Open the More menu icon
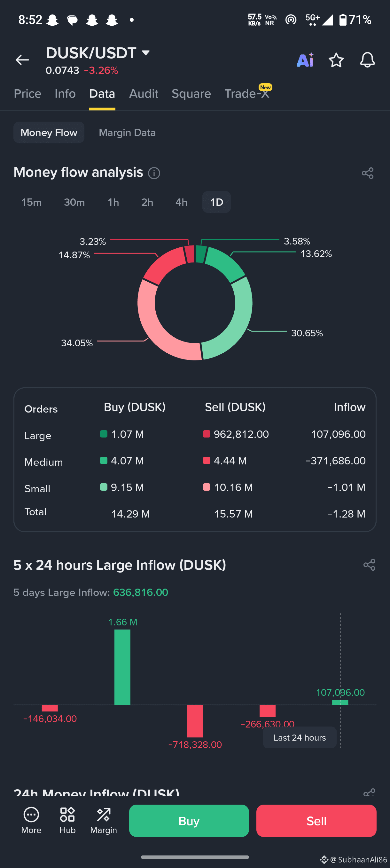Image resolution: width=390 pixels, height=868 pixels. click(x=31, y=820)
